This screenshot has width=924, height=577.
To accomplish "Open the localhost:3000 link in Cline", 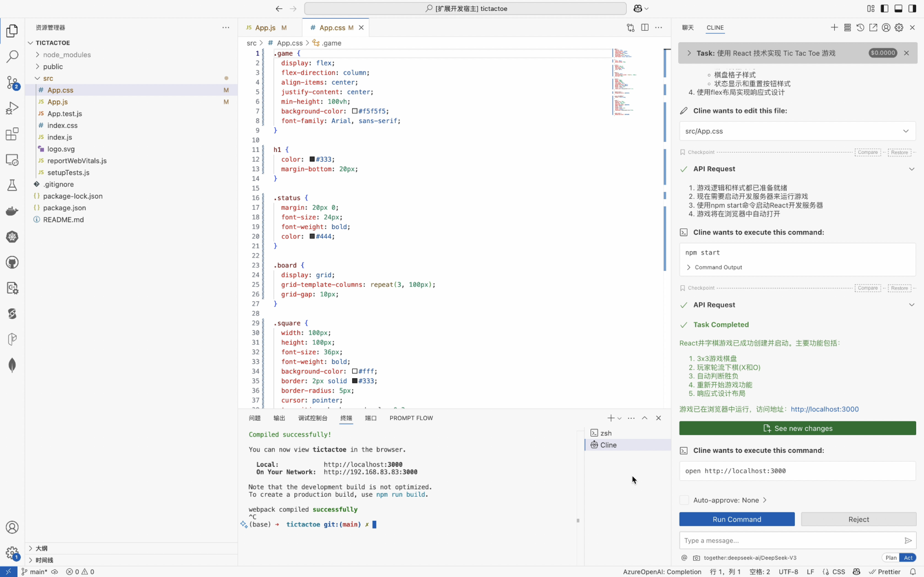I will click(x=824, y=409).
